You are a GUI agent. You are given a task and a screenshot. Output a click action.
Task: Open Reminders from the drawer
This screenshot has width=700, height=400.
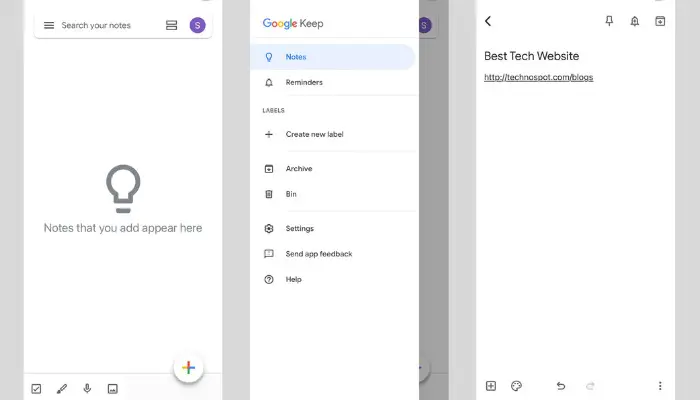pyautogui.click(x=332, y=82)
